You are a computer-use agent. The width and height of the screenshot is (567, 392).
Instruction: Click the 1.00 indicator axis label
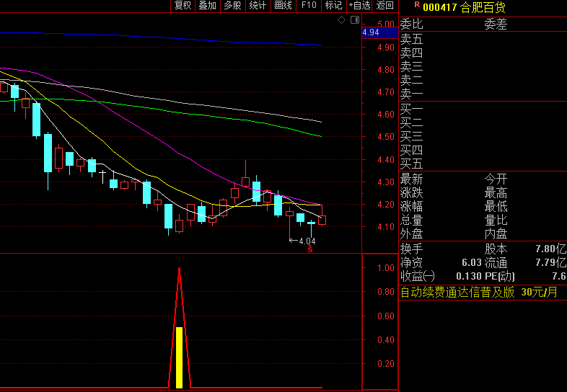pyautogui.click(x=385, y=268)
